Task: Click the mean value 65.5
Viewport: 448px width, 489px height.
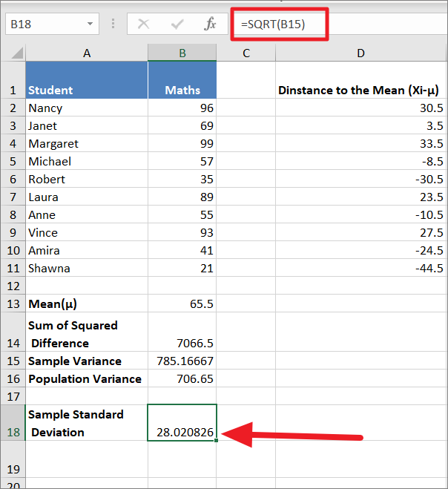Action: coord(182,303)
